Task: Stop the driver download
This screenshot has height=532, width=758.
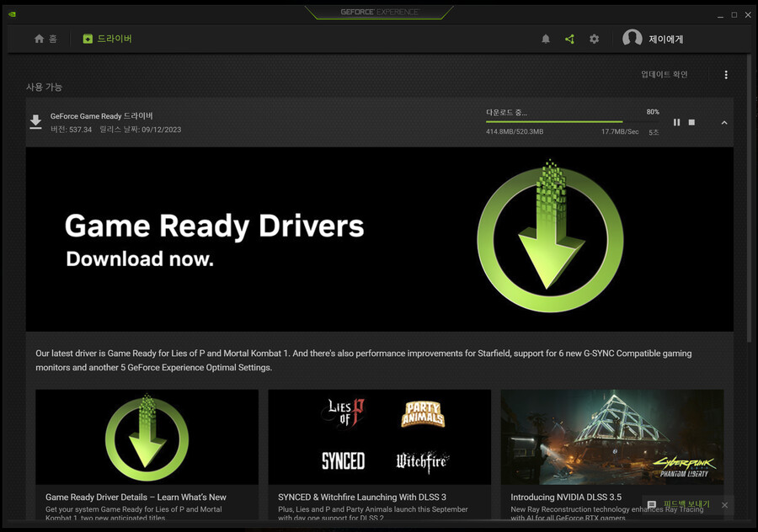Action: 691,122
